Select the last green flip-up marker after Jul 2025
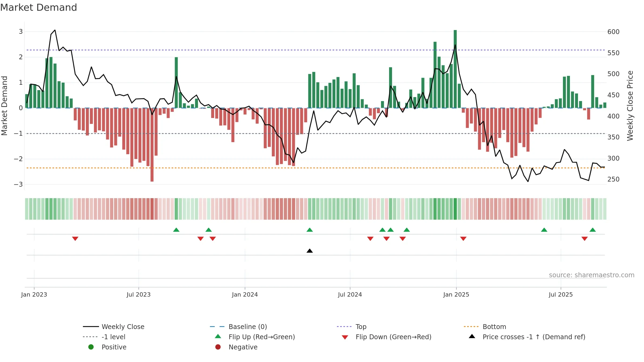The height and width of the screenshot is (362, 644). coord(593,230)
